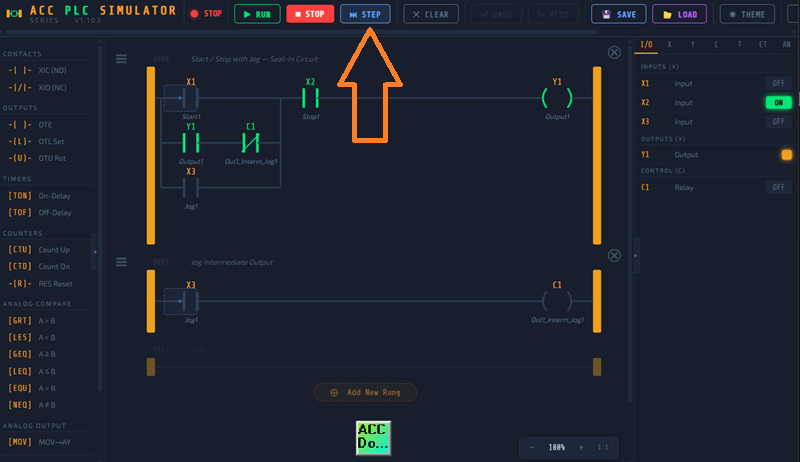Click the green RUN button
800x462 pixels.
(x=257, y=14)
